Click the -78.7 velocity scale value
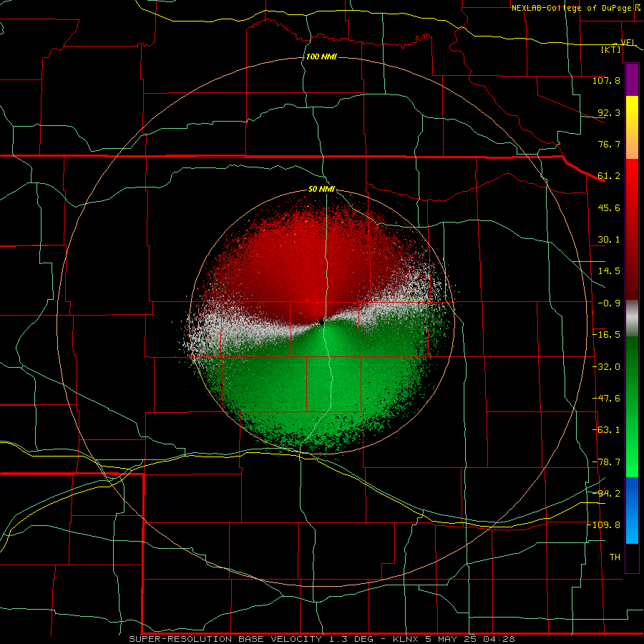The width and height of the screenshot is (644, 644). tap(606, 462)
